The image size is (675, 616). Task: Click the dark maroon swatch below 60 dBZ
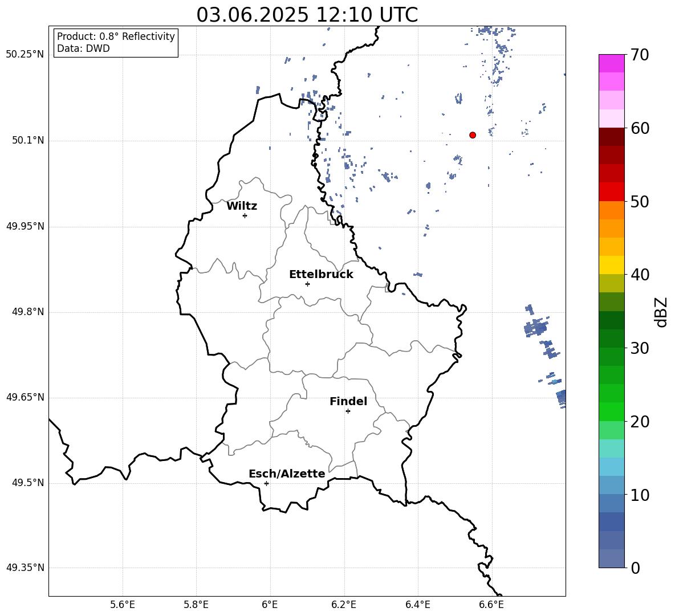coord(611,137)
